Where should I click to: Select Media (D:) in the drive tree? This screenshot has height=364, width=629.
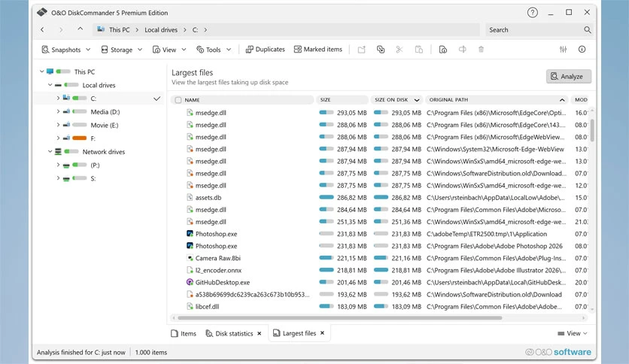(105, 112)
